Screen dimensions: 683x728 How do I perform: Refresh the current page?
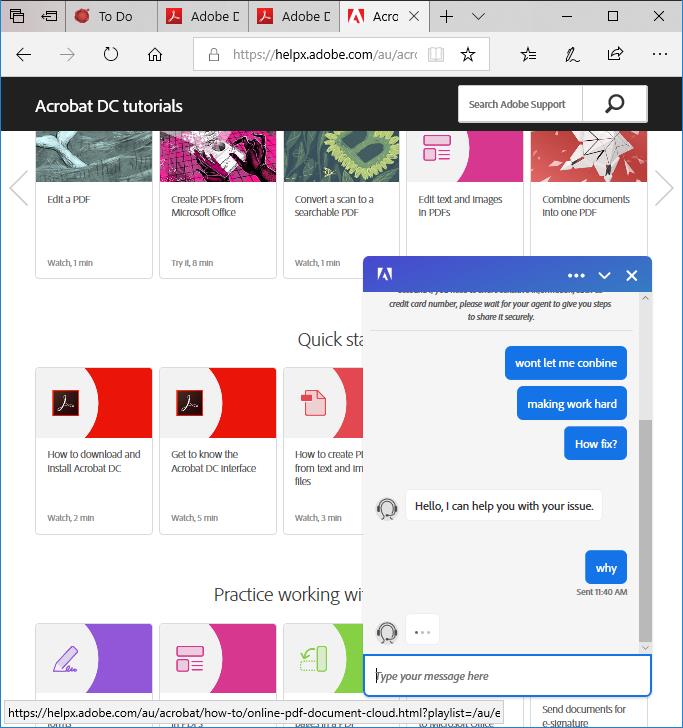click(x=111, y=55)
